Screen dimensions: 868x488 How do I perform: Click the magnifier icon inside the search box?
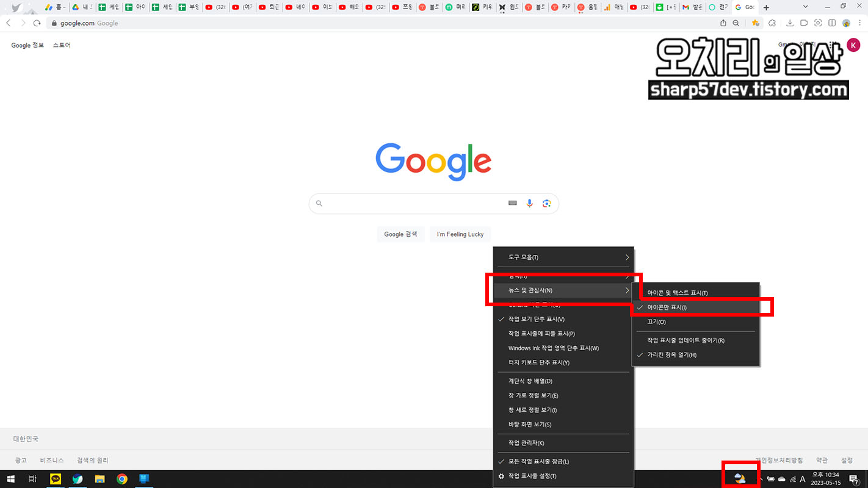(319, 203)
